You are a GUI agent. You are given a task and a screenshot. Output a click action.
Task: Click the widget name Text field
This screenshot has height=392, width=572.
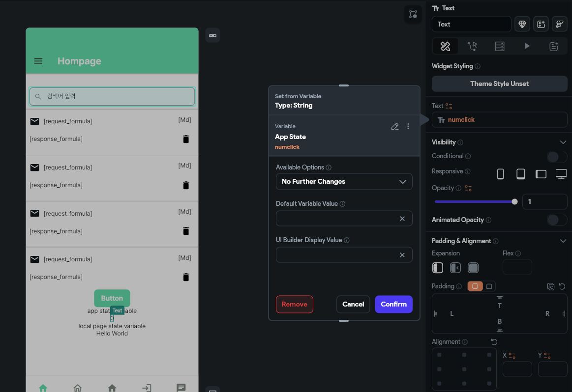click(471, 24)
